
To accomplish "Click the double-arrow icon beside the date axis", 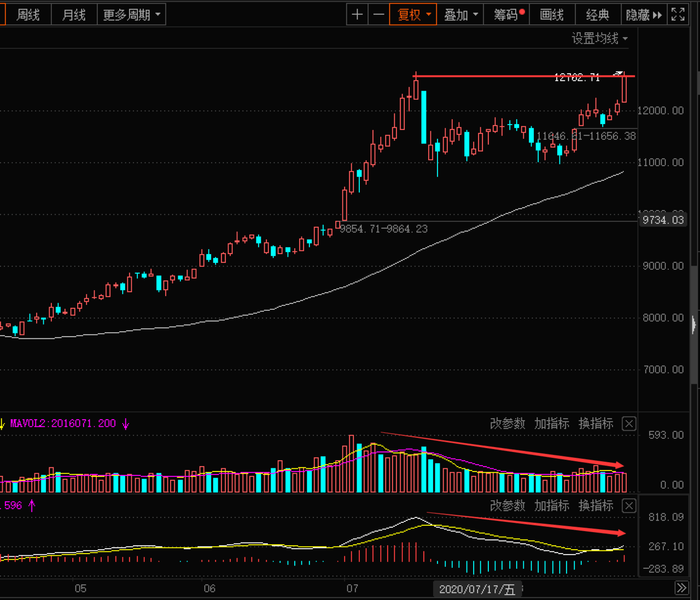I will [x=681, y=588].
